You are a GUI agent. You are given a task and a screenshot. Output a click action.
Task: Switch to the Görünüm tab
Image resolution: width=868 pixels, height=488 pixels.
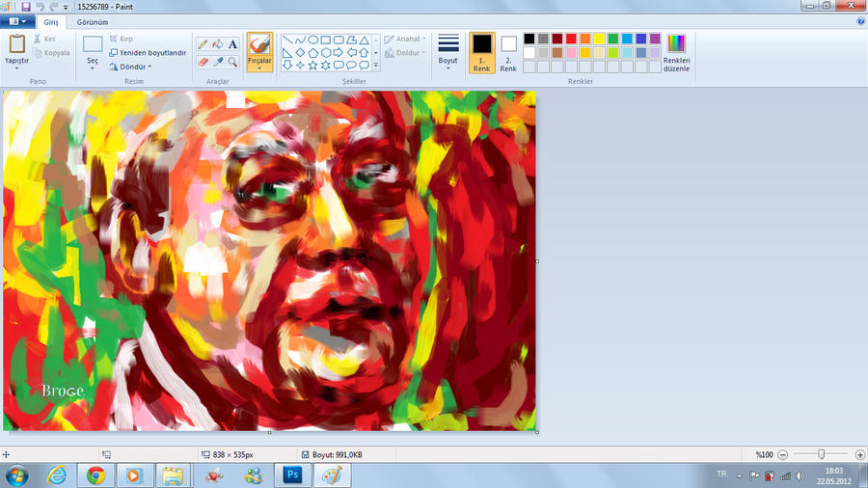click(93, 22)
